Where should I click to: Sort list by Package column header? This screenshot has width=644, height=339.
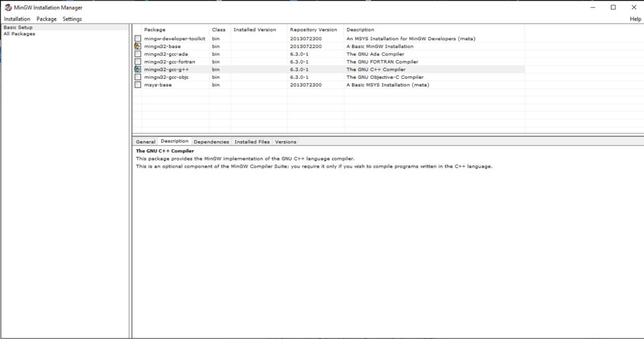(155, 30)
